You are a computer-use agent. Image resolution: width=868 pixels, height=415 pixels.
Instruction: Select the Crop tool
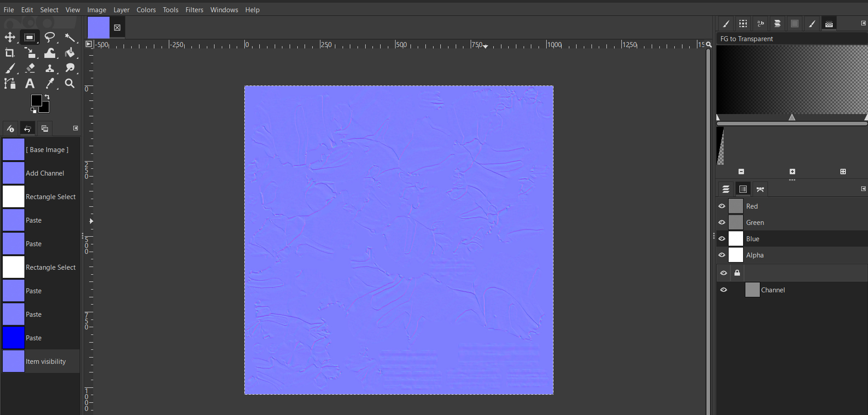[x=10, y=52]
